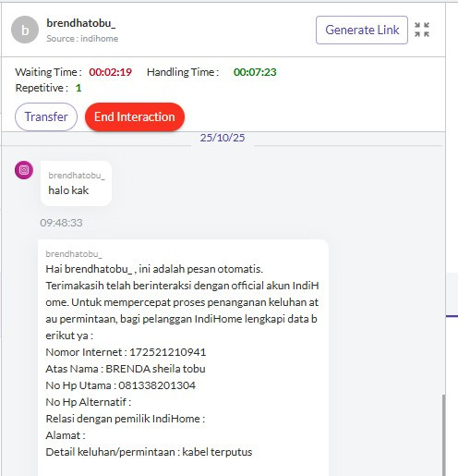458x476 pixels.
Task: Select the Nomor Internet 172521210941 line
Action: pyautogui.click(x=126, y=352)
